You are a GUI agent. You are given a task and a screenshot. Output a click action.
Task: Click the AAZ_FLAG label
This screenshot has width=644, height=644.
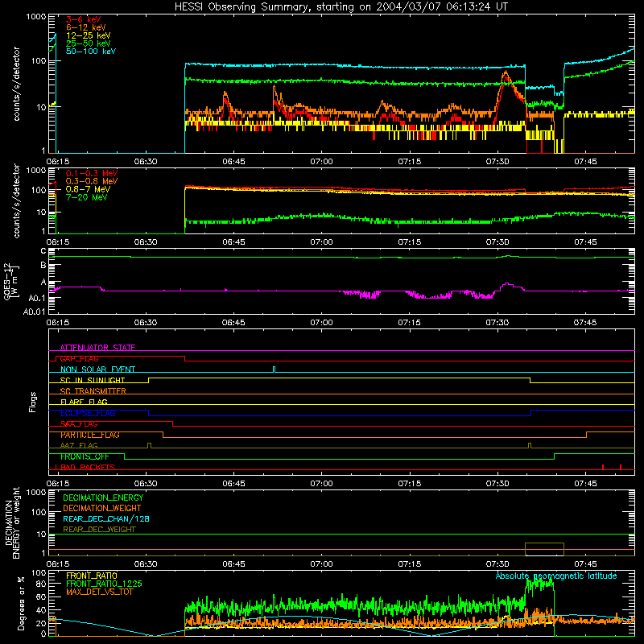click(79, 446)
